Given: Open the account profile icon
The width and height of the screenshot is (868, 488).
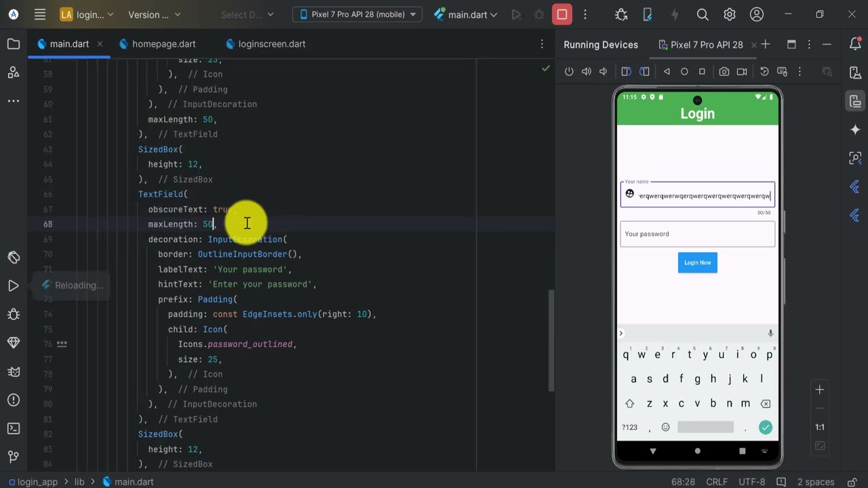Looking at the screenshot, I should tap(757, 14).
